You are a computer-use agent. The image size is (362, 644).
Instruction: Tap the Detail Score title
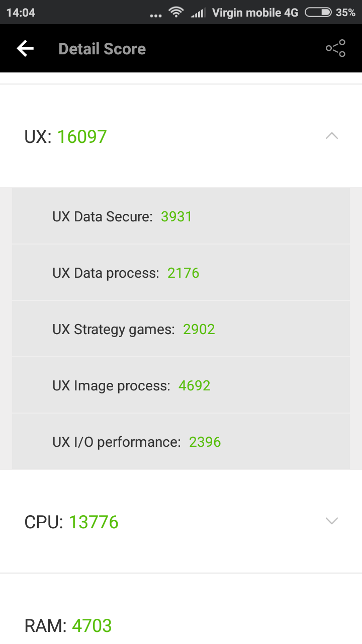[102, 49]
